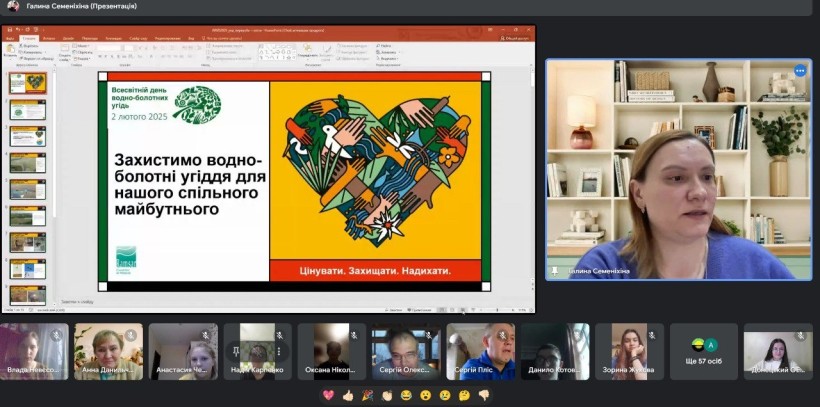Pin the Надя Карпенко participant tile
The width and height of the screenshot is (820, 407).
(x=236, y=351)
